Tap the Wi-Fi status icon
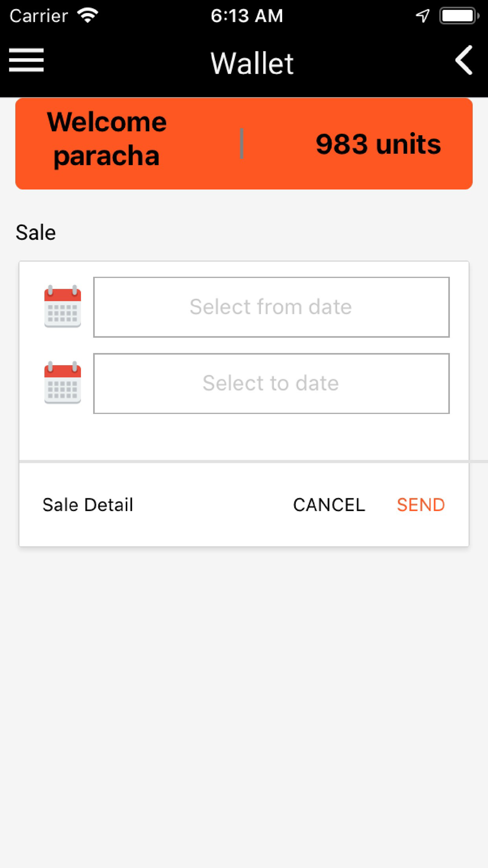This screenshot has width=488, height=868. point(88,16)
